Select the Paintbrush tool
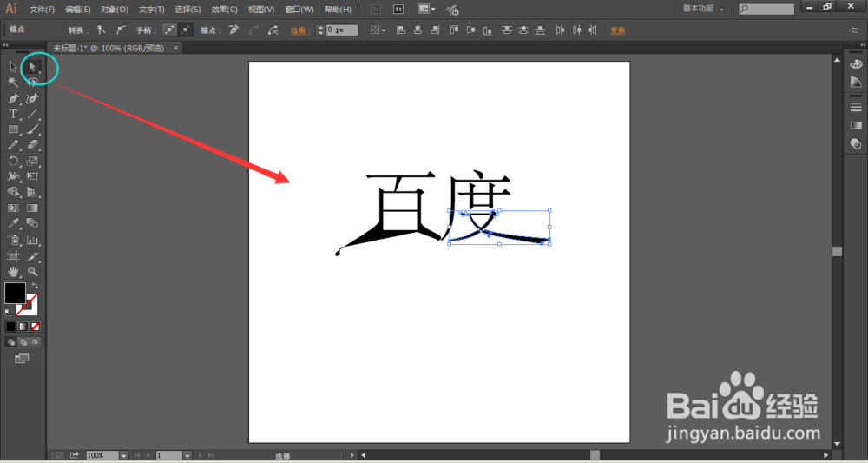This screenshot has width=868, height=463. click(x=32, y=130)
